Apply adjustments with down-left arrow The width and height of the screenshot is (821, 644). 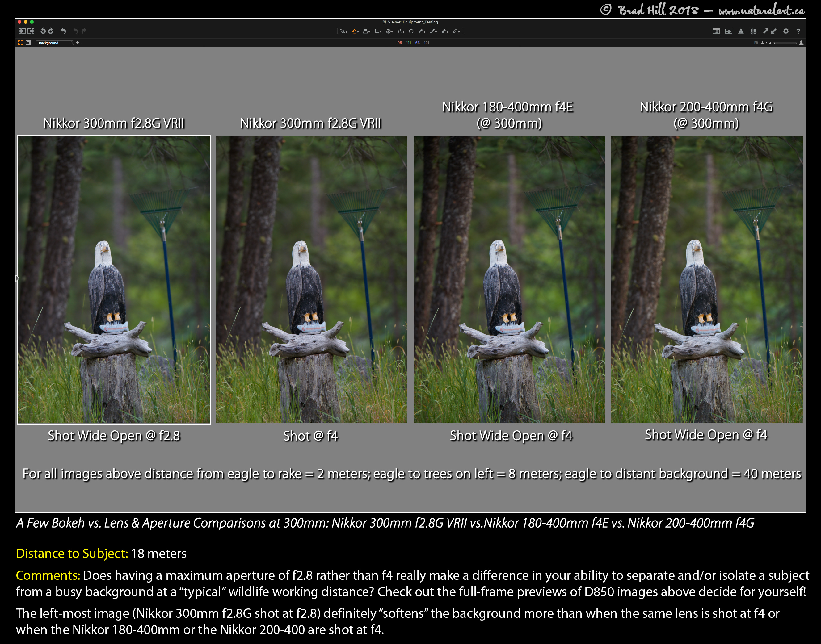(x=774, y=31)
